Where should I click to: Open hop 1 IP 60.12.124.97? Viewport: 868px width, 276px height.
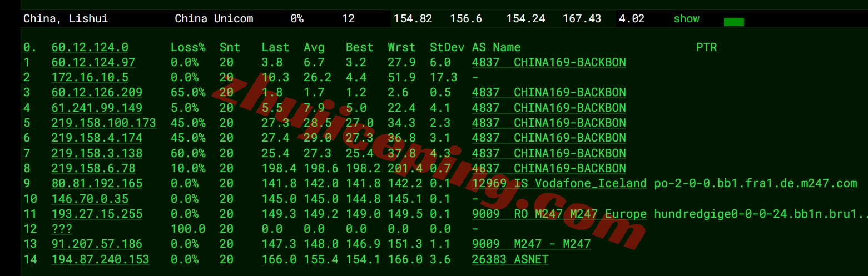tap(93, 62)
